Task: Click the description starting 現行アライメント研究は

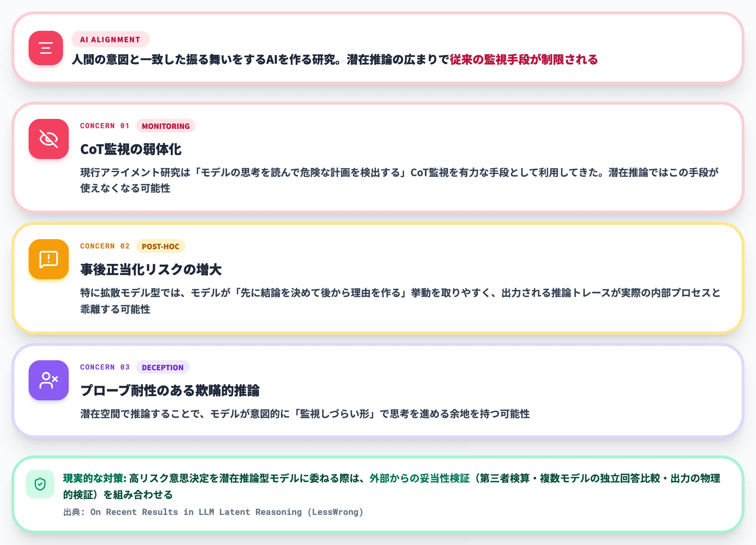Action: point(399,180)
